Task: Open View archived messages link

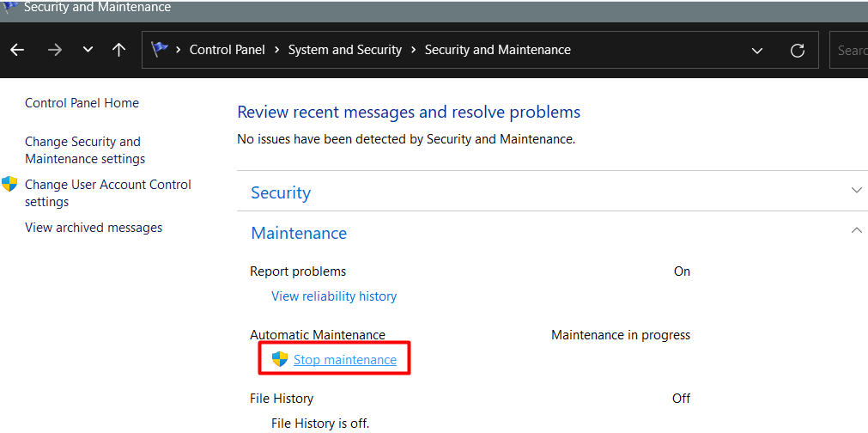Action: pos(94,228)
